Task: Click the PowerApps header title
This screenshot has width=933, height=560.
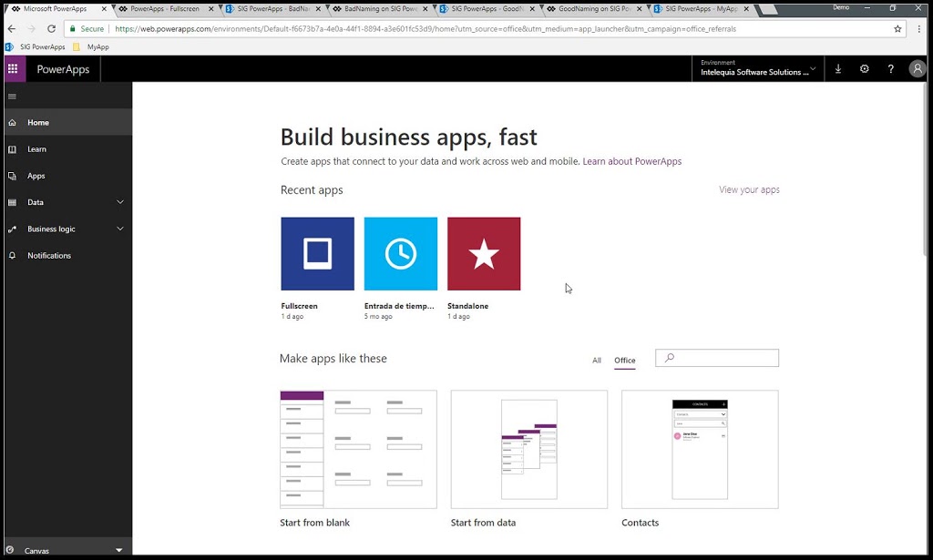Action: 63,69
